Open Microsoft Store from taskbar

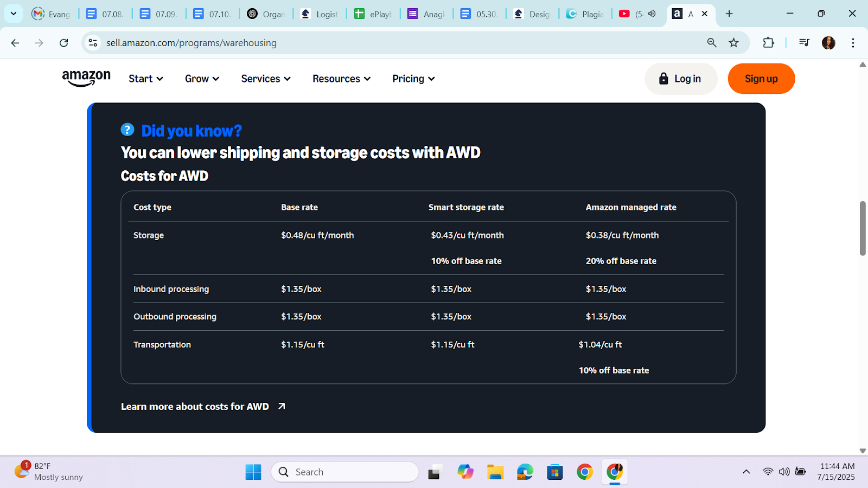(554, 472)
